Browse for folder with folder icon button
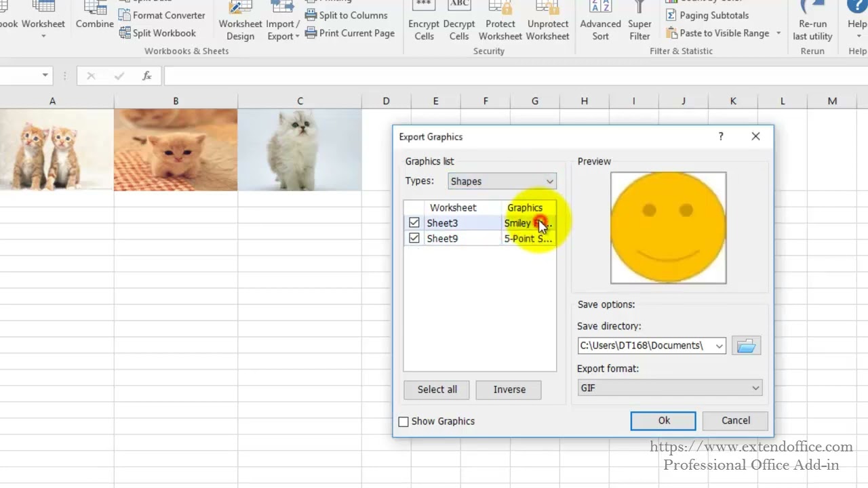This screenshot has height=488, width=868. point(746,346)
